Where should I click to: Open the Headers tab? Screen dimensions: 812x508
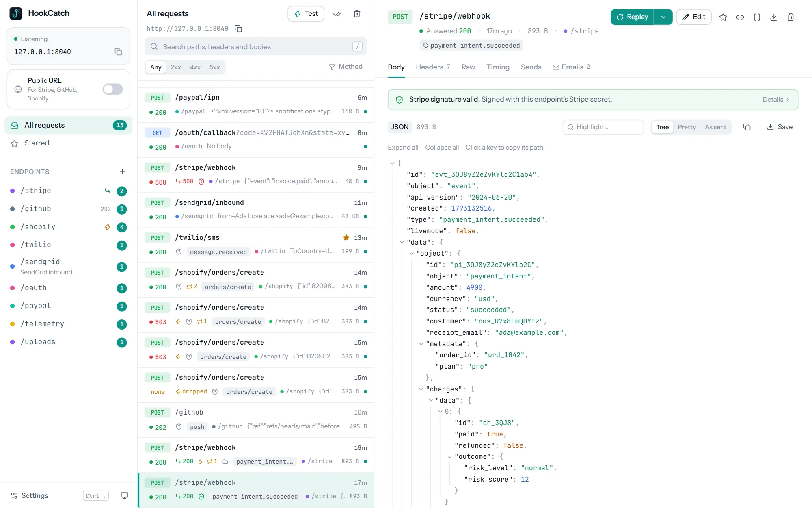[433, 67]
